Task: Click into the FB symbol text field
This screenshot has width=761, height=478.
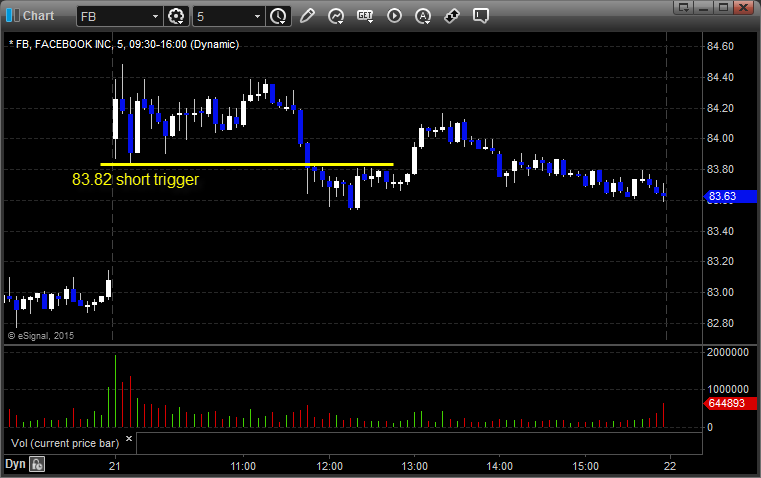Action: [x=114, y=16]
